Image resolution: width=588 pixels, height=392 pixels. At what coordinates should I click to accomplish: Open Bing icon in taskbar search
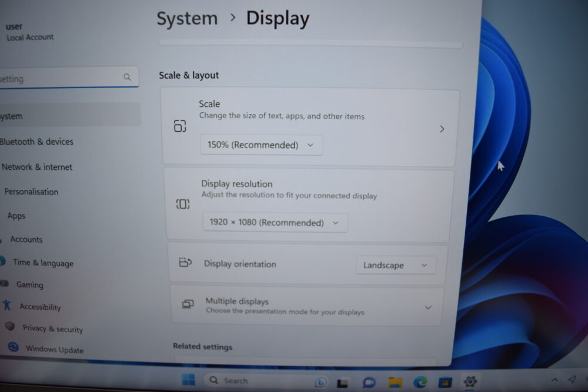[x=320, y=382]
